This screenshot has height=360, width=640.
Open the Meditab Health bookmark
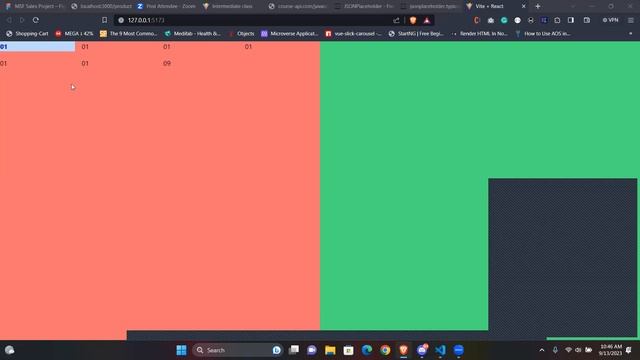(x=193, y=33)
